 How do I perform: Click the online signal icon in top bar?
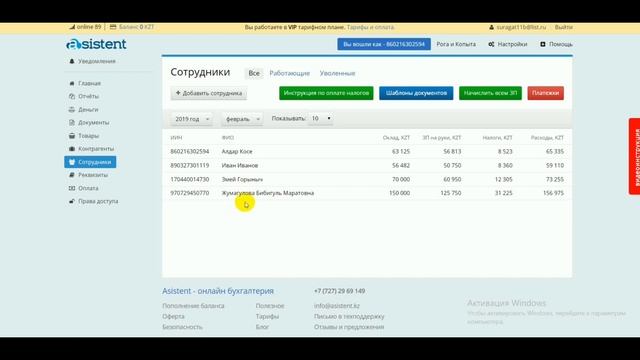(72, 27)
